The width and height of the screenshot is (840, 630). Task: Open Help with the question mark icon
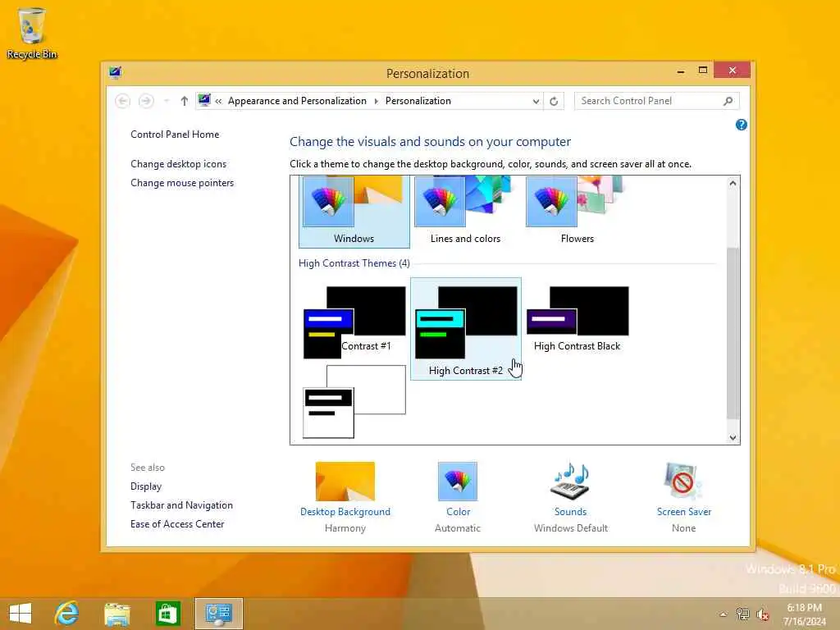pos(742,125)
